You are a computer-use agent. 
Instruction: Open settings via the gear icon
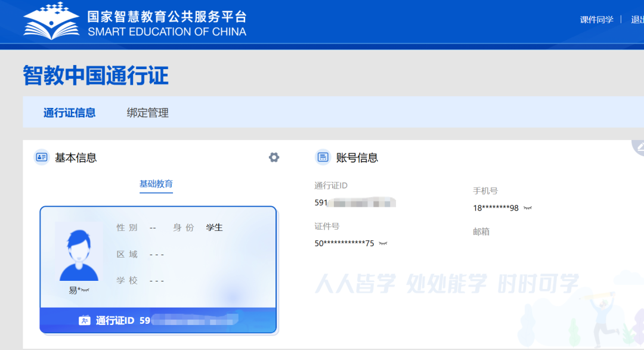(x=274, y=157)
